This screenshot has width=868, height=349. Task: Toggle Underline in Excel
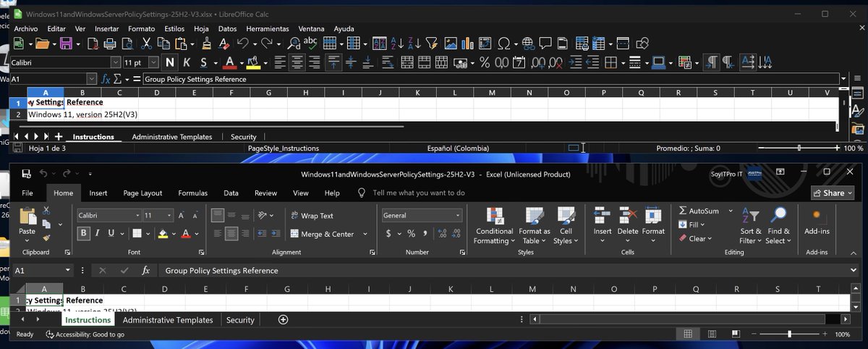tap(111, 233)
